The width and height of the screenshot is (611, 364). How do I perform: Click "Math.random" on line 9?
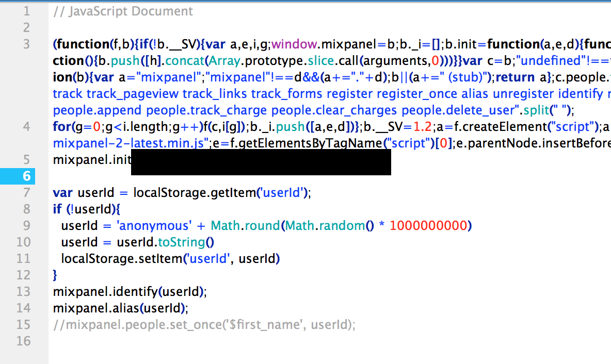point(326,226)
